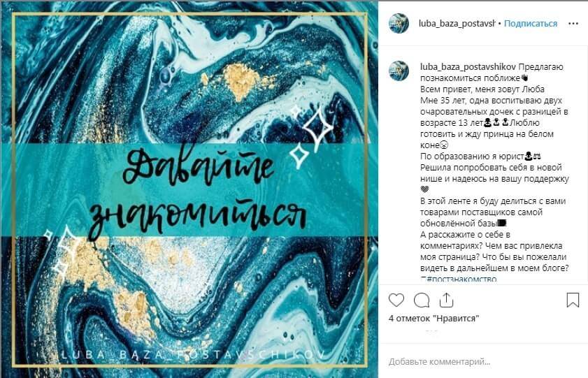The width and height of the screenshot is (588, 378).
Task: View the 4 отметок "Нравится" likes list
Action: pos(434,319)
